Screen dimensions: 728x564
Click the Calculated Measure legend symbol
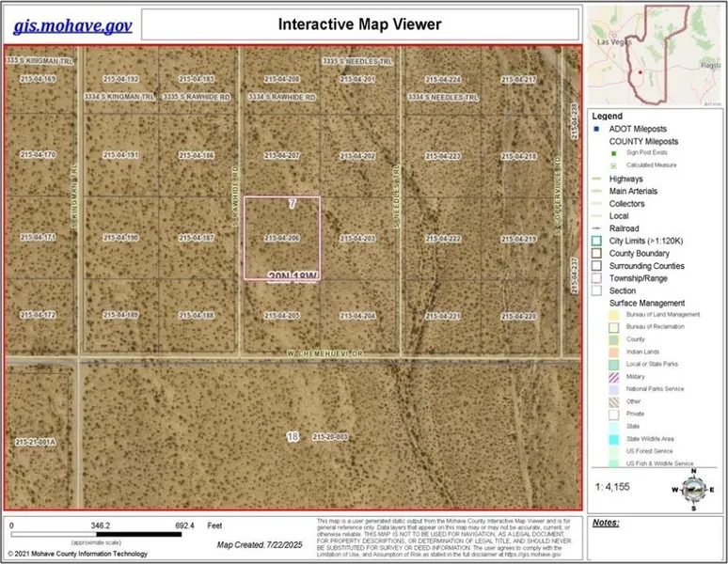(612, 165)
